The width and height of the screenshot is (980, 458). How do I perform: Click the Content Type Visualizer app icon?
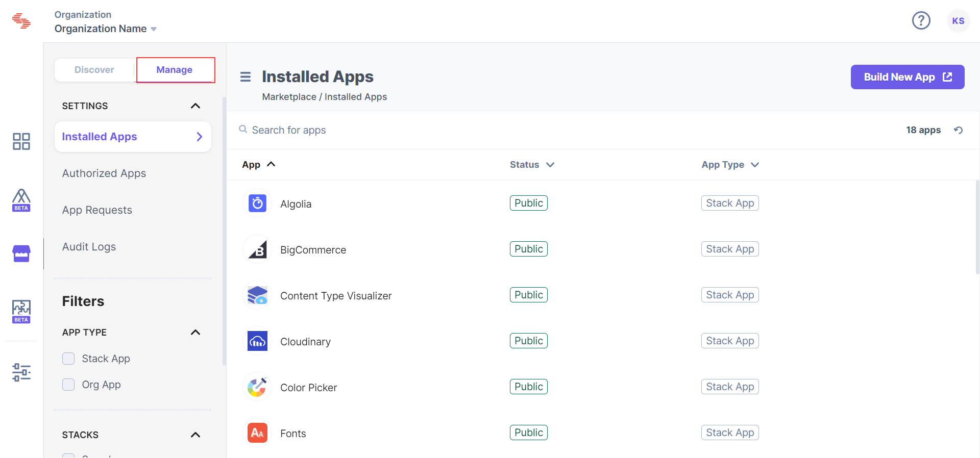click(x=257, y=295)
